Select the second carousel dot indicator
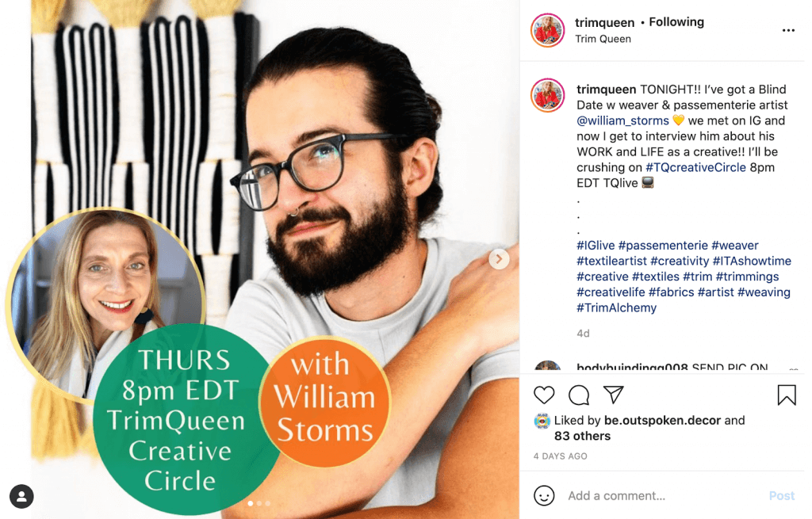The width and height of the screenshot is (812, 519). (x=259, y=503)
